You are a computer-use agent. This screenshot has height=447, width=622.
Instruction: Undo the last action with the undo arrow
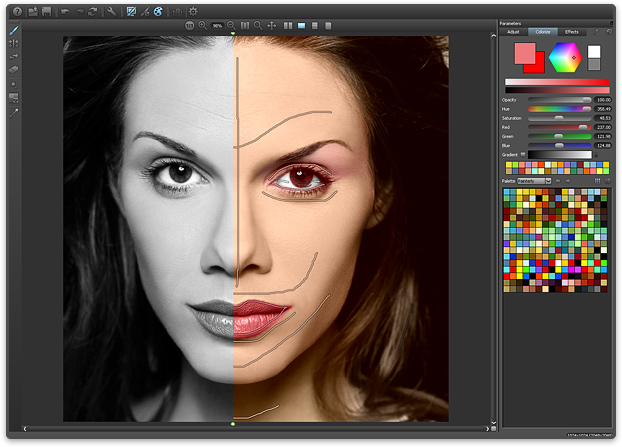(x=65, y=11)
